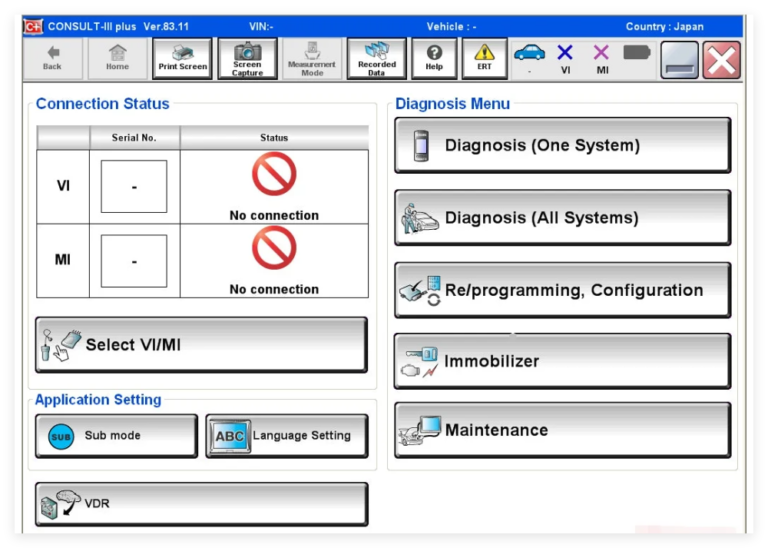Click the blue car vehicle status icon
768x548 pixels.
click(529, 52)
